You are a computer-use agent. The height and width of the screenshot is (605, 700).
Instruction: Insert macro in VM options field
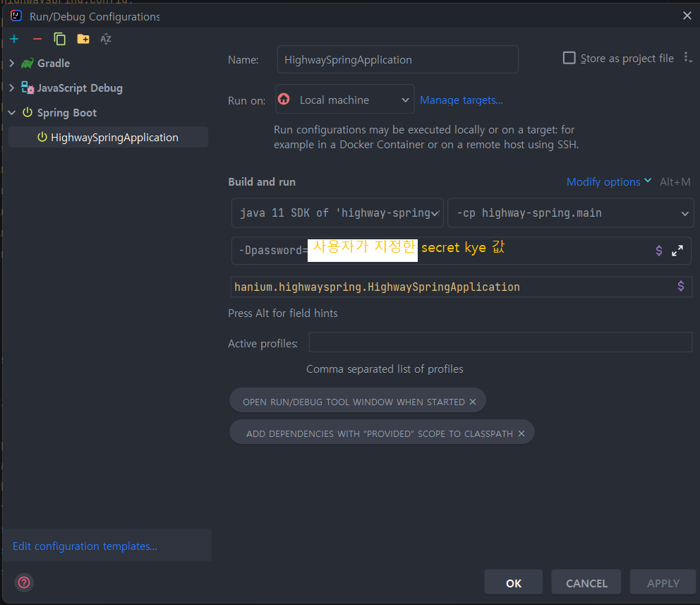tap(659, 251)
